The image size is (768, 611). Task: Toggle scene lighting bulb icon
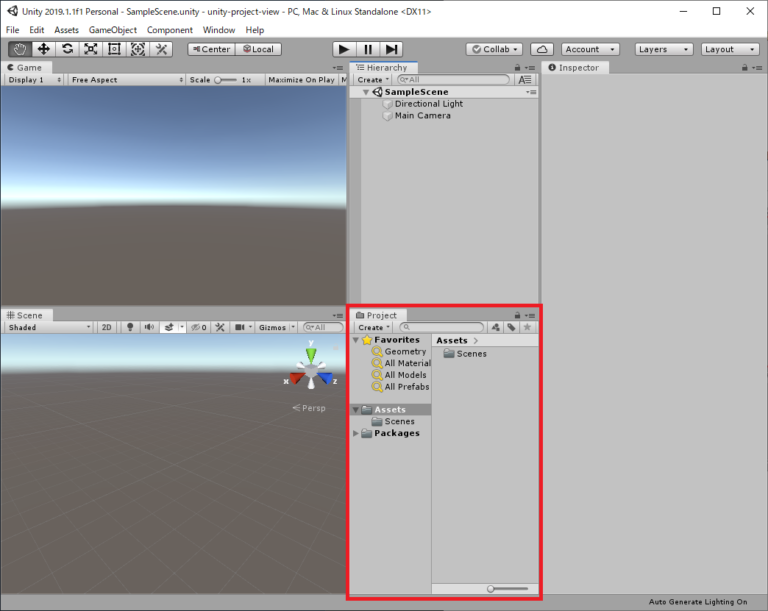(130, 327)
